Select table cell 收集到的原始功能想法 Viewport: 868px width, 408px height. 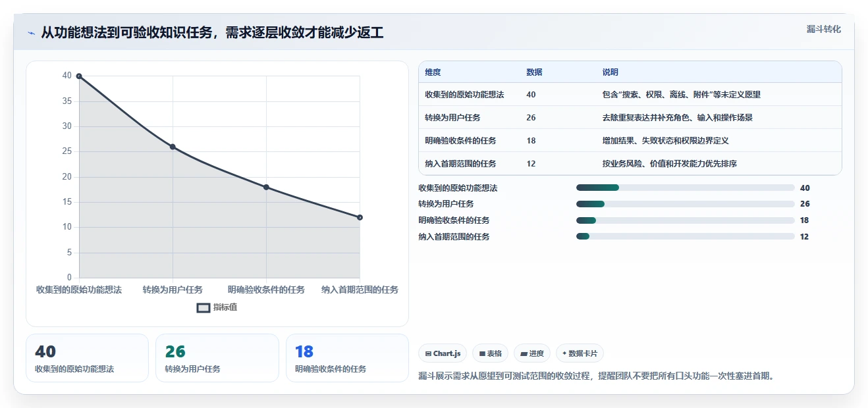pos(464,95)
